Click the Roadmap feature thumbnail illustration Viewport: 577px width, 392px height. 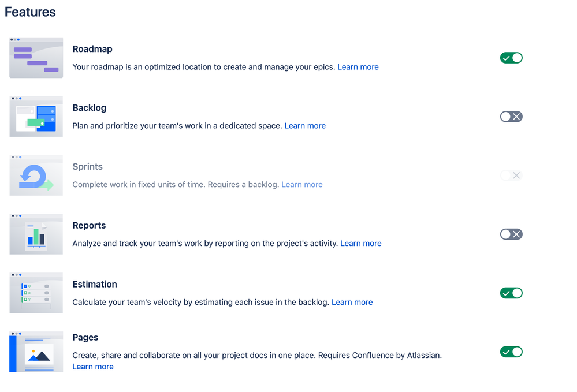[x=36, y=58]
